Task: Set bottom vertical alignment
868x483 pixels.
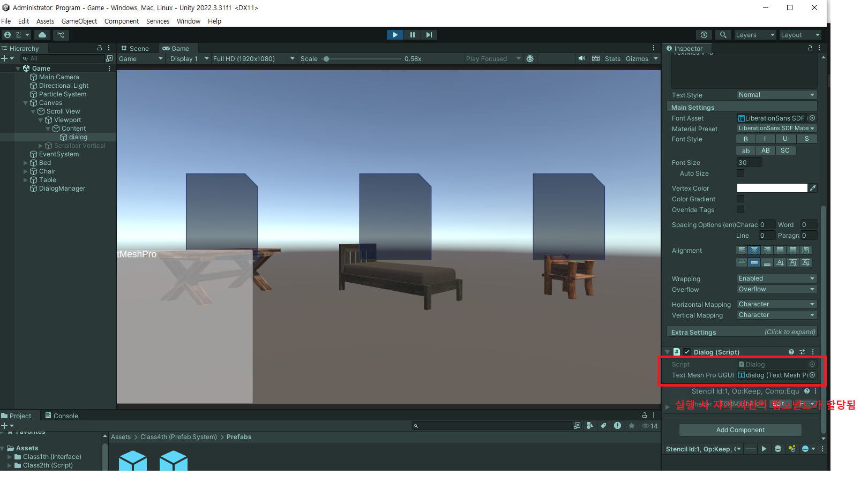Action: 767,262
